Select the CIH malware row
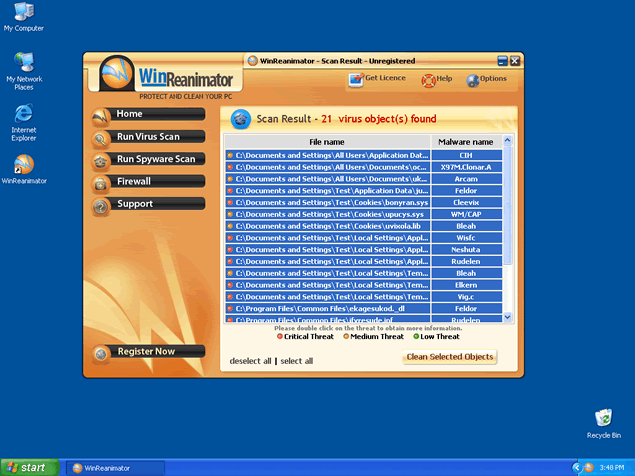The height and width of the screenshot is (476, 635). [366, 156]
